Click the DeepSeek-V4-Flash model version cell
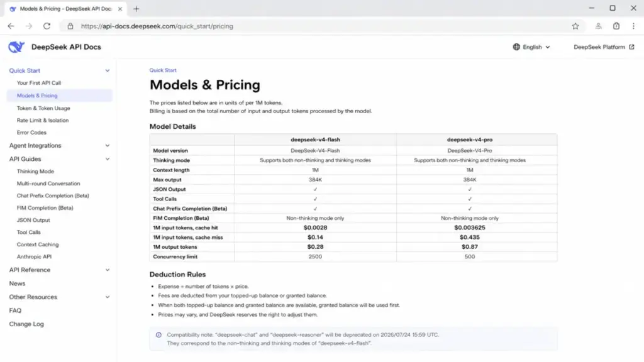The width and height of the screenshot is (644, 362). 315,151
